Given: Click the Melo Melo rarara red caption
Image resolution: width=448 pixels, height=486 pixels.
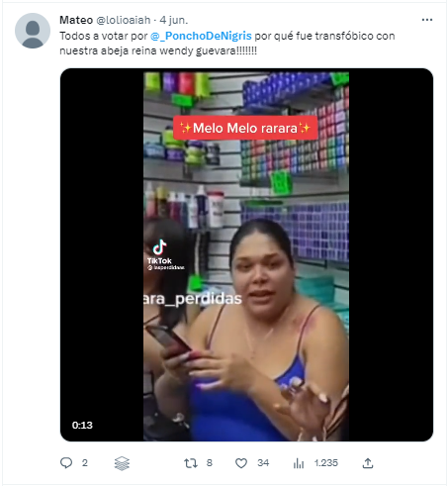Looking at the screenshot, I should 245,128.
